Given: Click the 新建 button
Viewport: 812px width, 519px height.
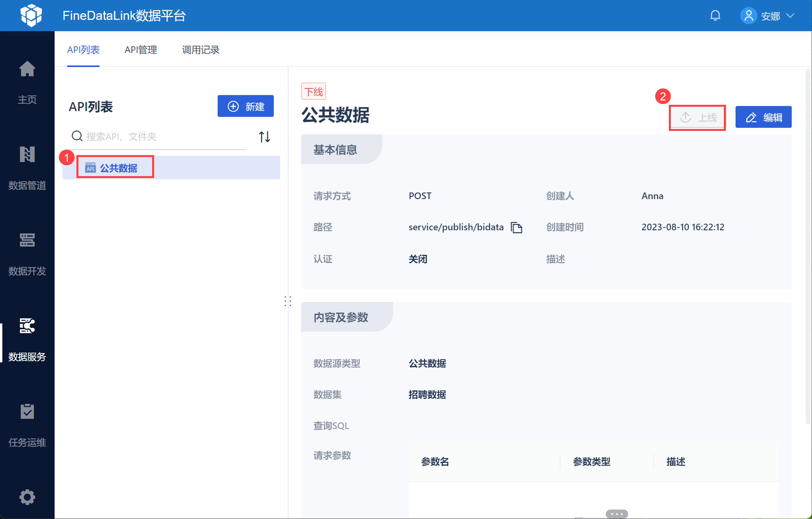Looking at the screenshot, I should [x=245, y=106].
